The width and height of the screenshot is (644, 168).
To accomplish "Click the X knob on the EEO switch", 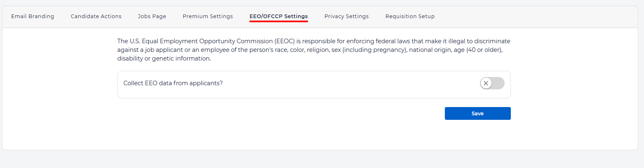I will pyautogui.click(x=486, y=83).
